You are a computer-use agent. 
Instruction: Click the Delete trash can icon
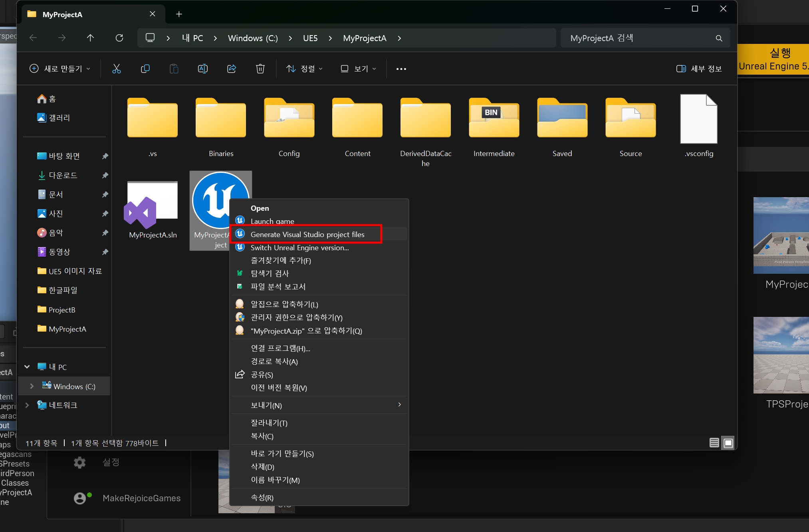260,69
